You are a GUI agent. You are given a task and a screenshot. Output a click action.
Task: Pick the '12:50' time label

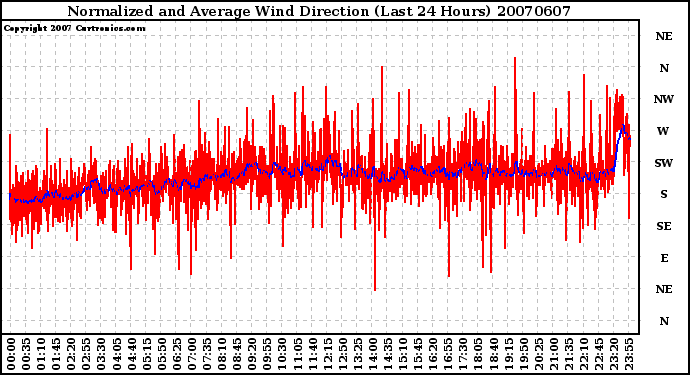tap(342, 354)
